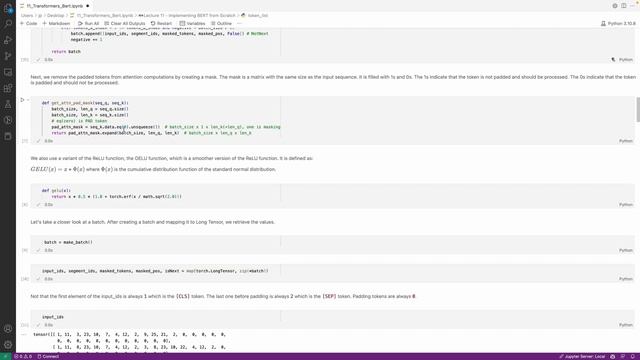
Task: Click the circular icon below the flask
Action: [x=8, y=120]
